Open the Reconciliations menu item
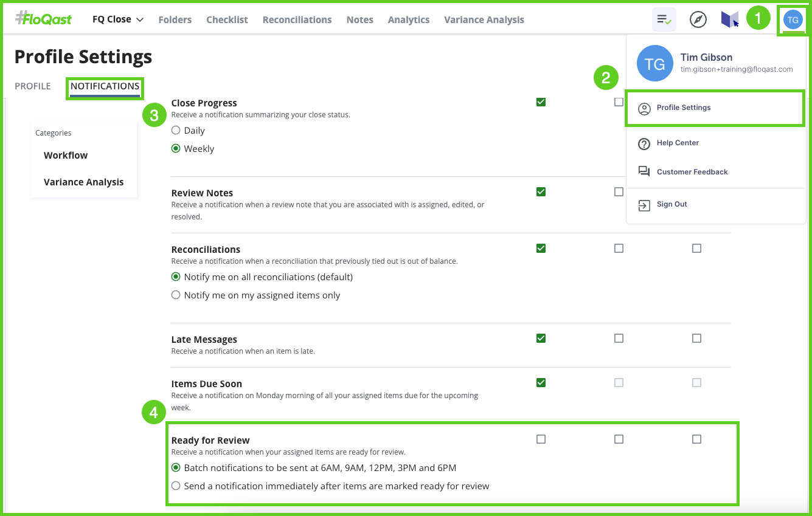This screenshot has height=516, width=812. (x=297, y=20)
